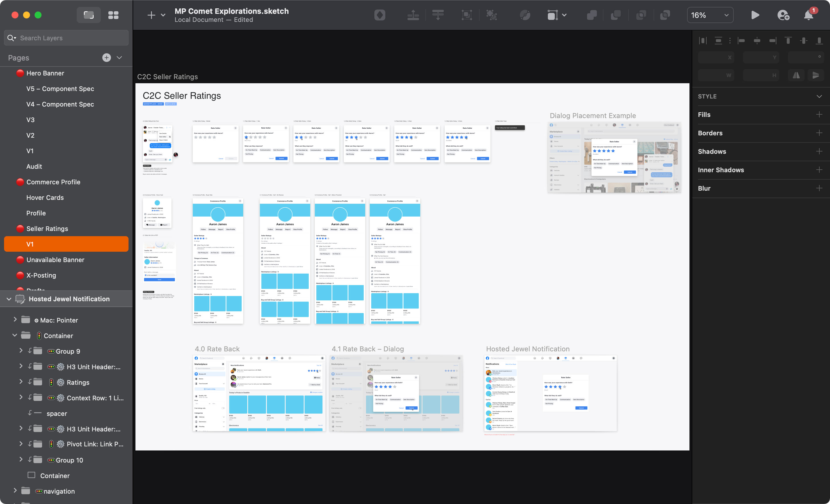This screenshot has height=504, width=830.
Task: Add a new Fill style
Action: pyautogui.click(x=819, y=115)
